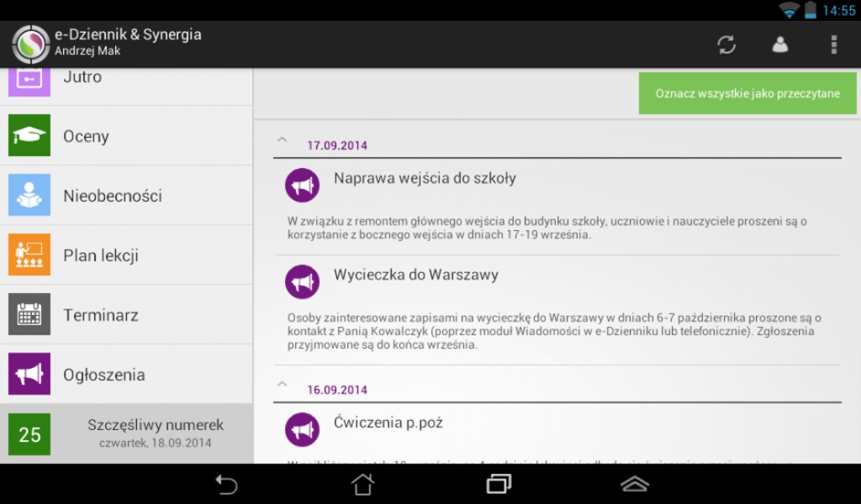Tap the purple megaphone Ogłoszenia sidebar icon
Screen dimensions: 861x504
(x=29, y=374)
